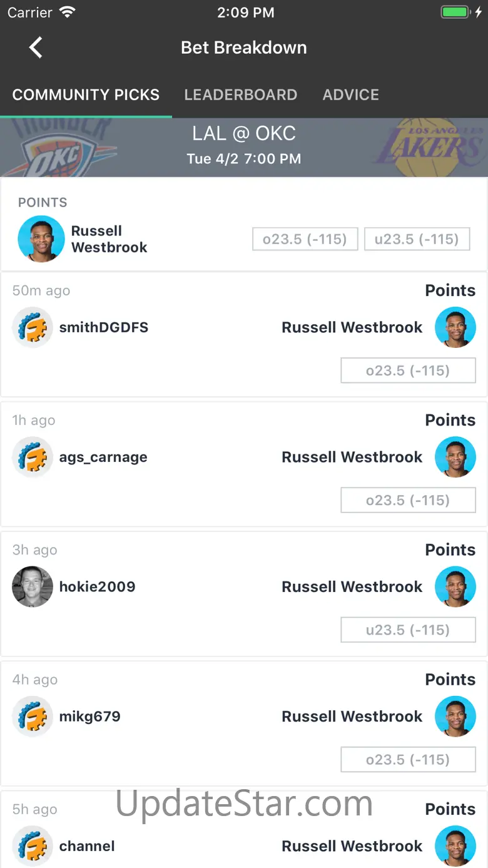
Task: Select the Community Picks tab
Action: pyautogui.click(x=86, y=94)
